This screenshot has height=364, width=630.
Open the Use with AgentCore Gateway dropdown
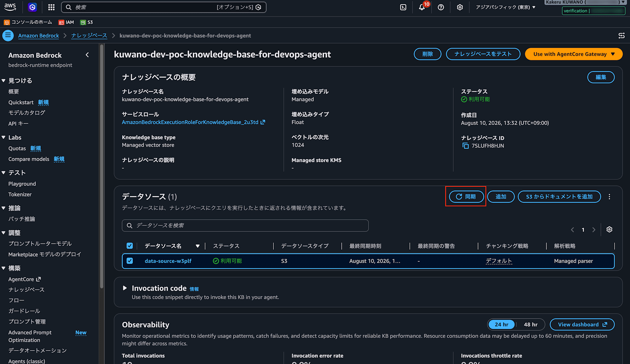click(x=574, y=54)
